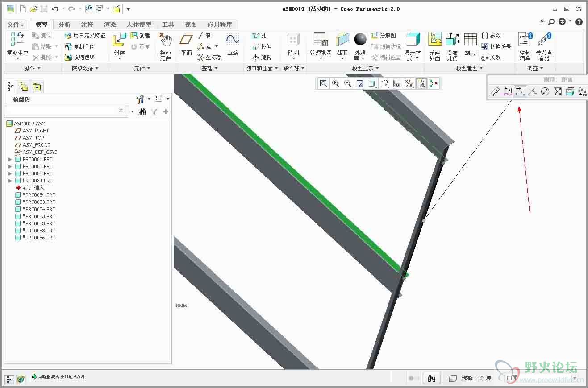The image size is (588, 388).
Task: Open Appearance Gallery (外观库)
Action: tap(360, 46)
